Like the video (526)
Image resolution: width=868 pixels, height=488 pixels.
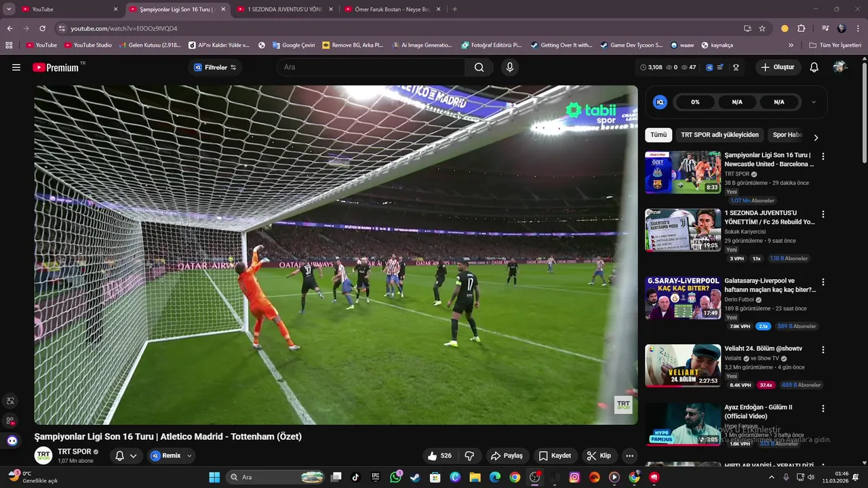pyautogui.click(x=439, y=455)
